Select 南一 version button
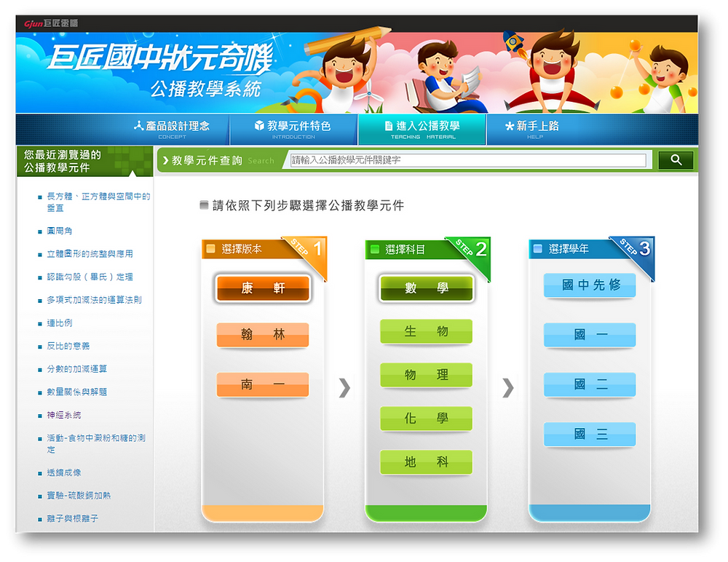 (263, 384)
